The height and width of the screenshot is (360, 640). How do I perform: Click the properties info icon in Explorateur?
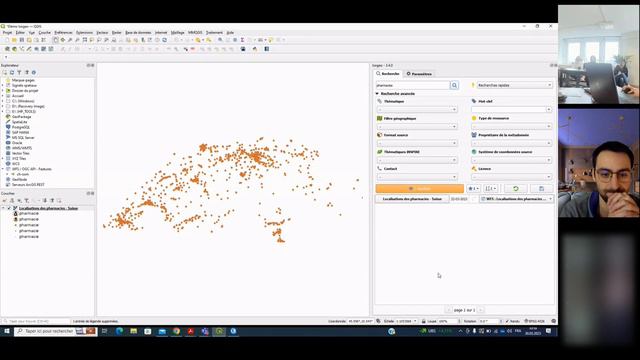(x=34, y=72)
